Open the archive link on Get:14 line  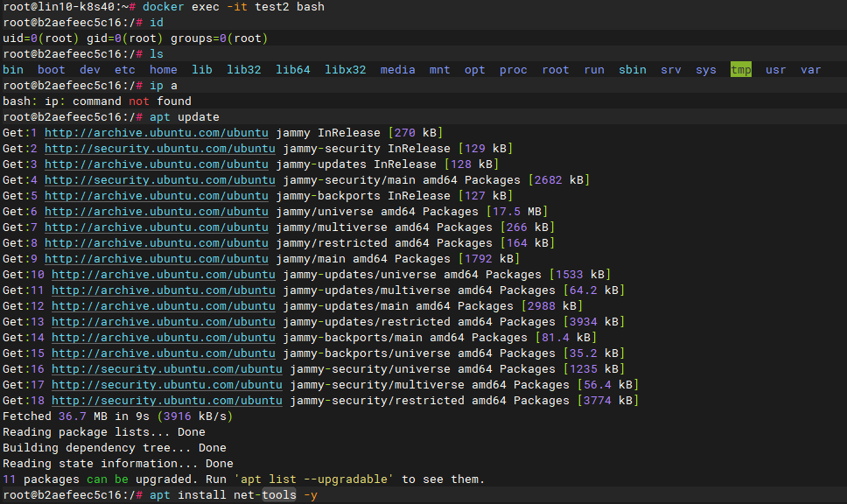click(163, 338)
